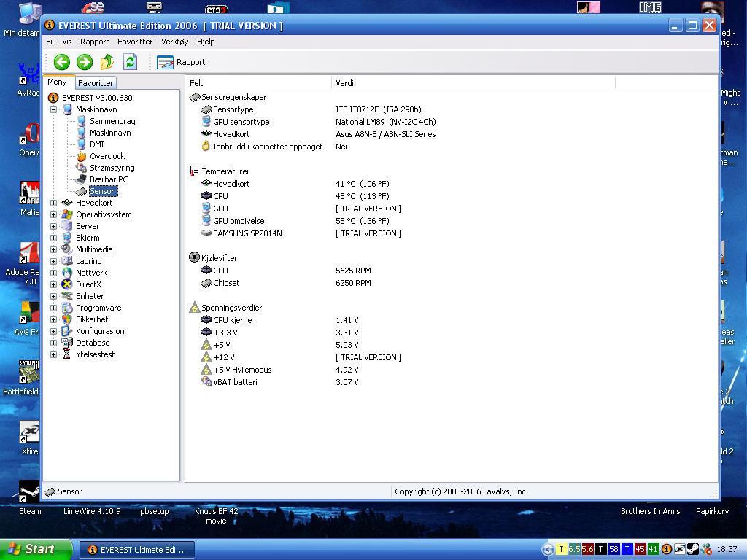Open the Papirkurv desktop icon
Screen dimensions: 747x560
(x=712, y=511)
